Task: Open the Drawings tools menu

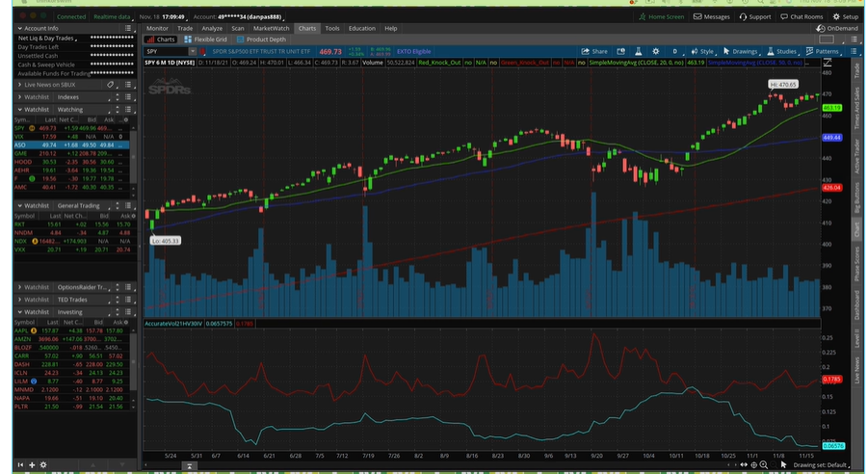Action: click(740, 51)
